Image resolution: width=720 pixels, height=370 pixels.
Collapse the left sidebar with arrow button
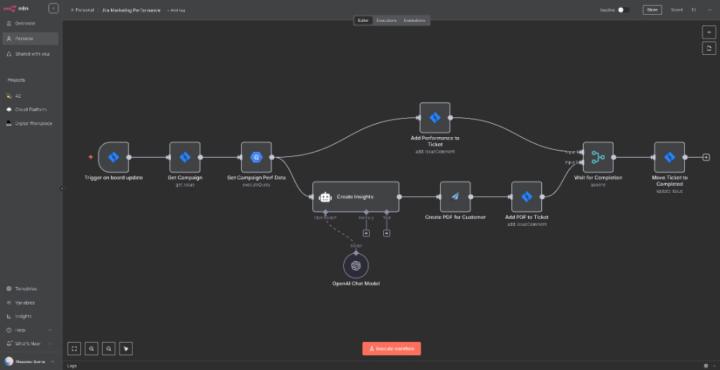point(53,8)
